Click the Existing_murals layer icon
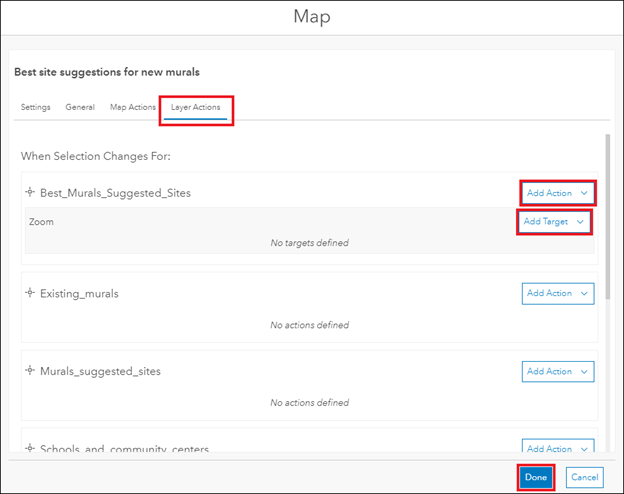 point(30,293)
